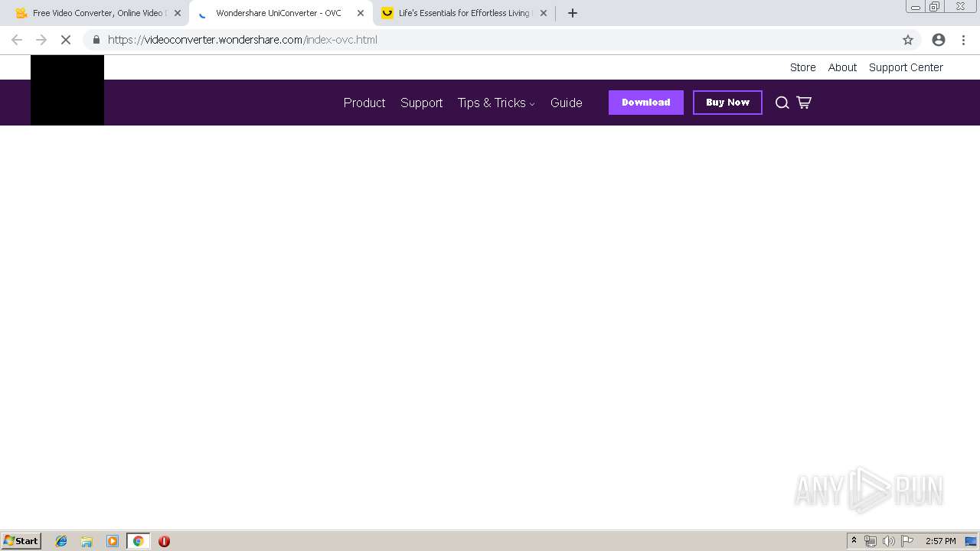Open the file explorer taskbar icon
980x551 pixels.
(87, 541)
